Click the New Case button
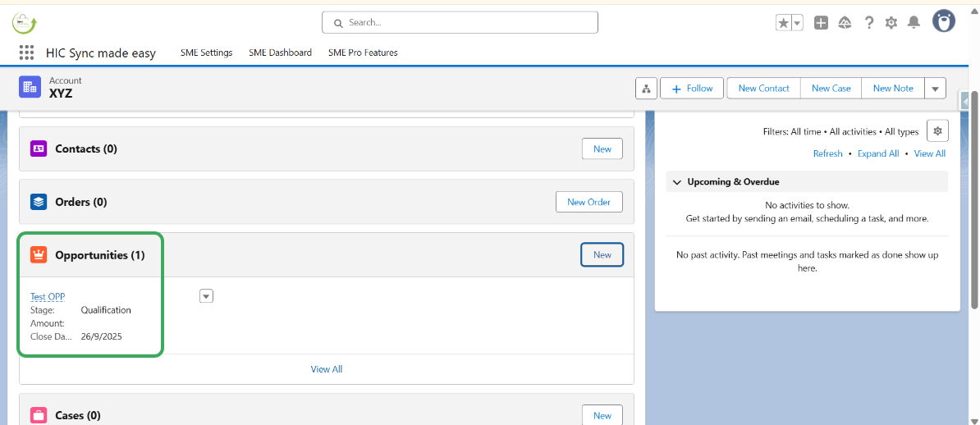 pyautogui.click(x=831, y=89)
